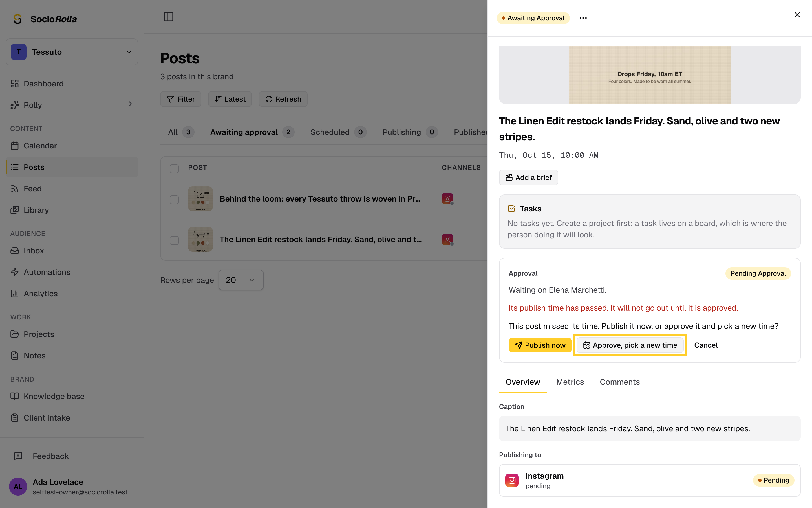812x508 pixels.
Task: Open the Metrics tab in detail panel
Action: (570, 382)
